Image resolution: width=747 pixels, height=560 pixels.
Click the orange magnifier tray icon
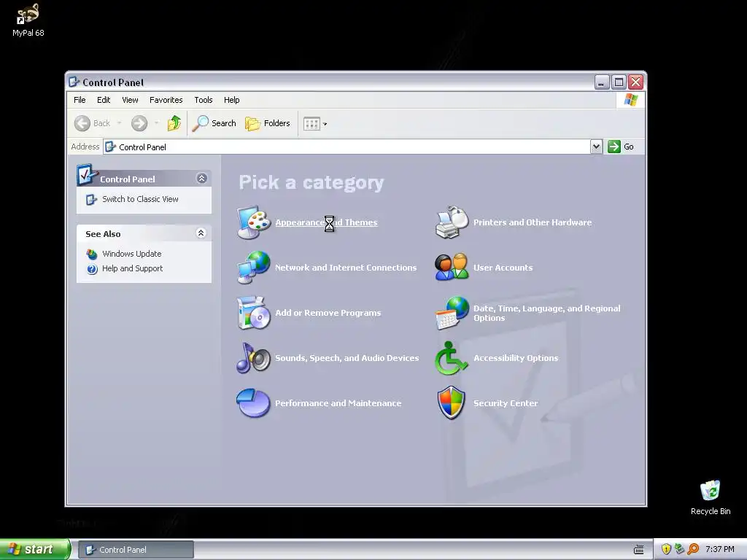[x=693, y=549]
